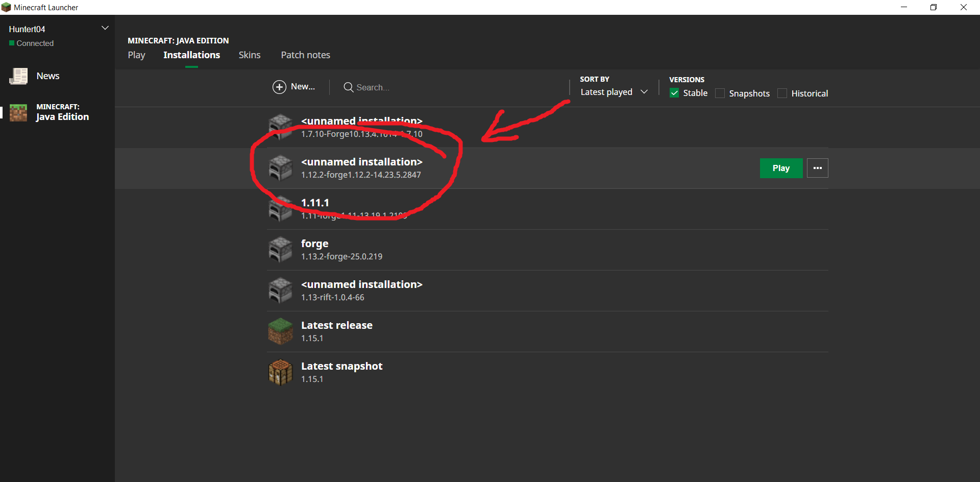Open the Sort By Latest played dropdown
This screenshot has width=980, height=482.
pyautogui.click(x=614, y=92)
